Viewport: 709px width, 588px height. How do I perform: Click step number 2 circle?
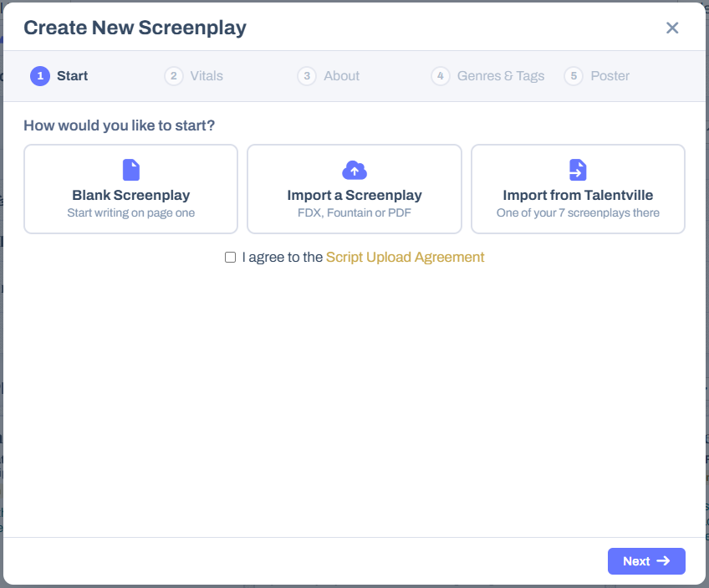click(x=174, y=76)
